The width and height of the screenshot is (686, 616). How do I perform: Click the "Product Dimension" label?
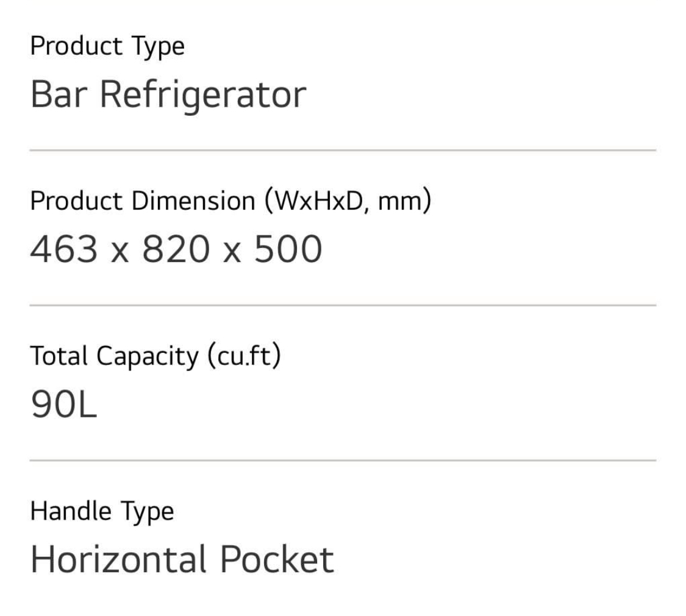coord(143,201)
